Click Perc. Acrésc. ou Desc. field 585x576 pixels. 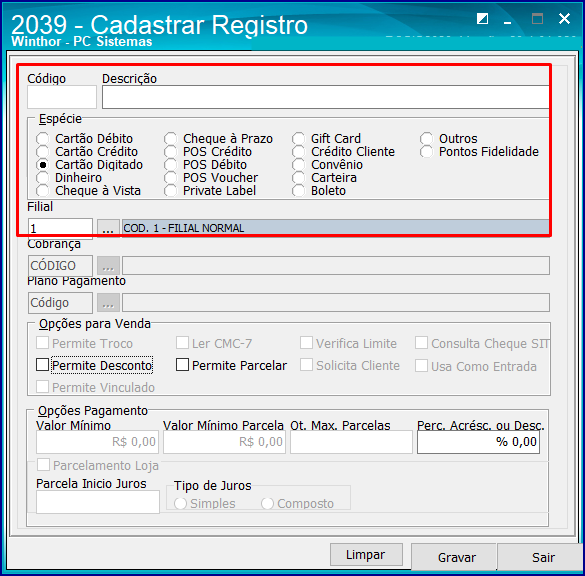coord(478,442)
